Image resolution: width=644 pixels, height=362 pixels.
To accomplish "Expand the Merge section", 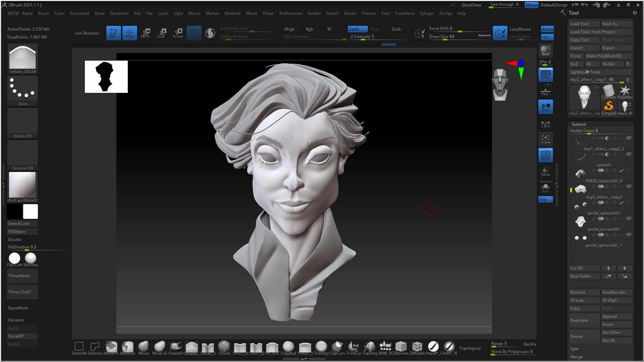I will click(601, 357).
